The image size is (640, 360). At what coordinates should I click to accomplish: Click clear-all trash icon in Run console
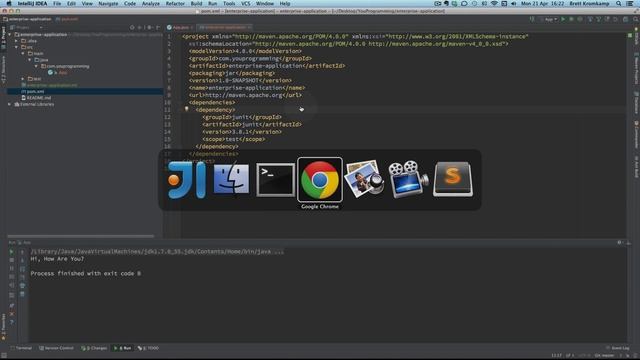click(x=22, y=294)
